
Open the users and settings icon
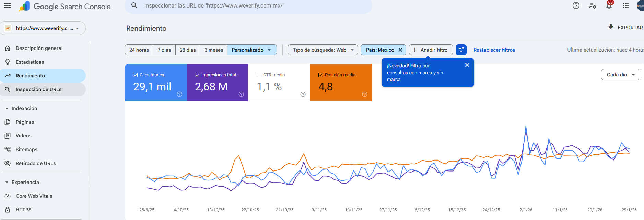592,5
